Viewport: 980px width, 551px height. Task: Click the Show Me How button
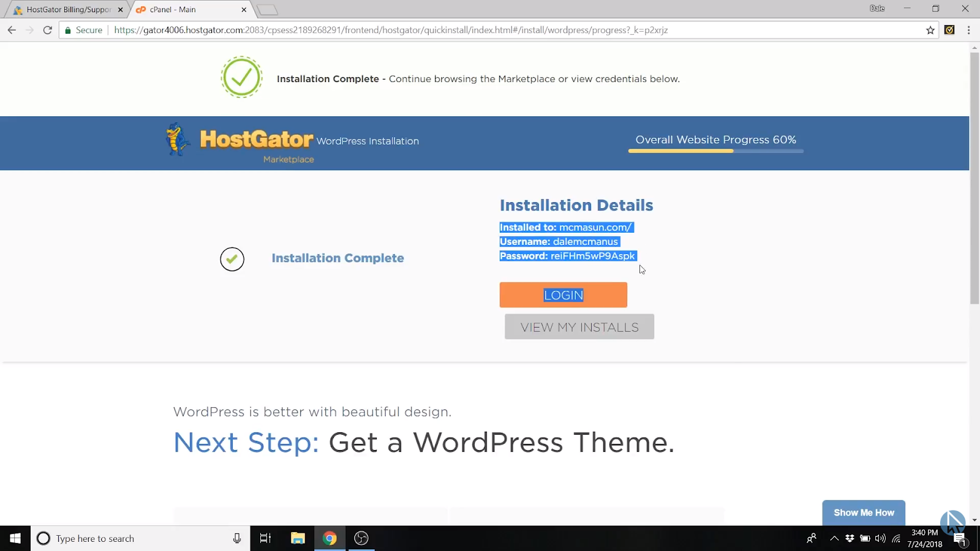pyautogui.click(x=864, y=512)
